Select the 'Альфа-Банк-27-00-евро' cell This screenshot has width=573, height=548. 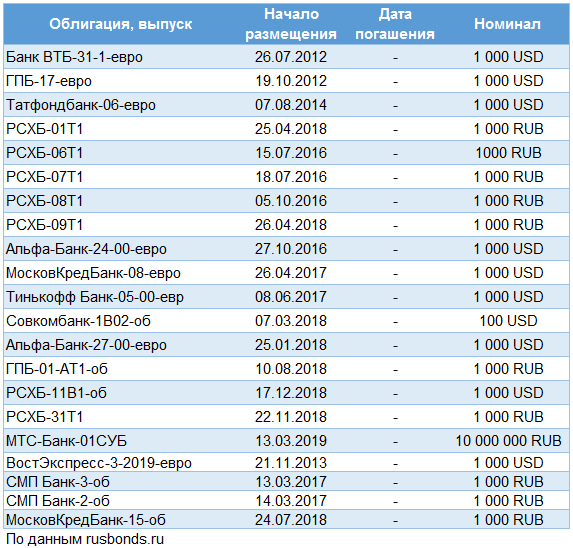(86, 345)
